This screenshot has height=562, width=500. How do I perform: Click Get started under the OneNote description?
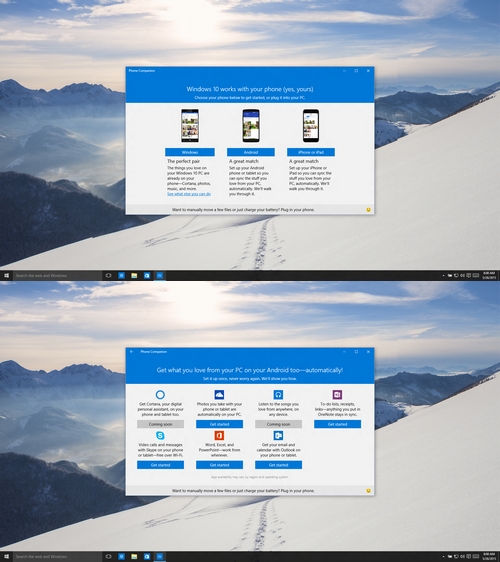coord(337,424)
